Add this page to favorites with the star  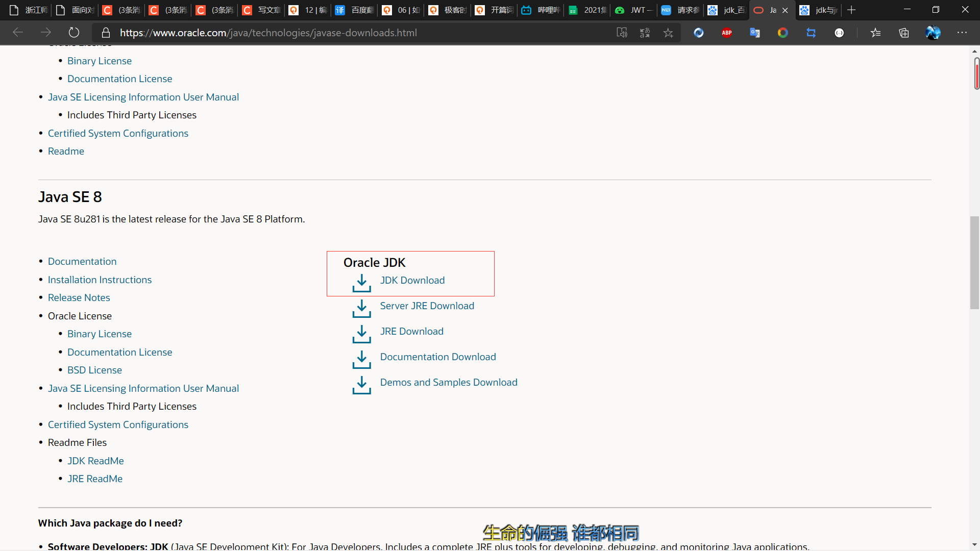tap(668, 33)
